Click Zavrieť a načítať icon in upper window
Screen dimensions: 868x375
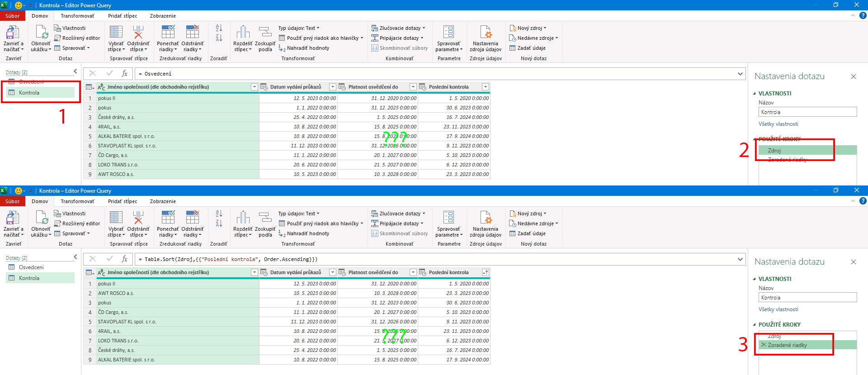tap(13, 33)
